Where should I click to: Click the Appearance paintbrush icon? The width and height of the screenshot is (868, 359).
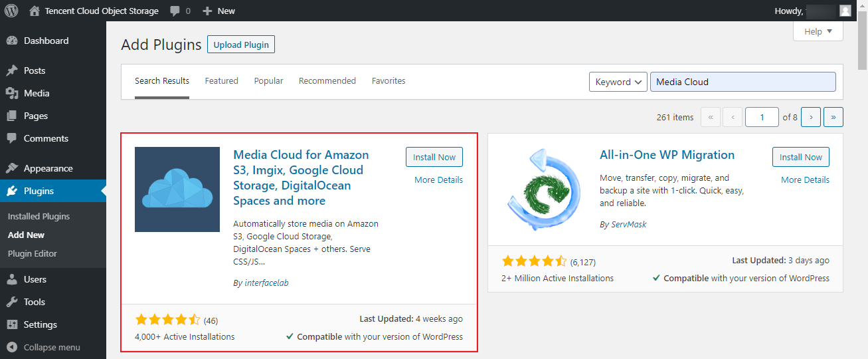pos(12,168)
